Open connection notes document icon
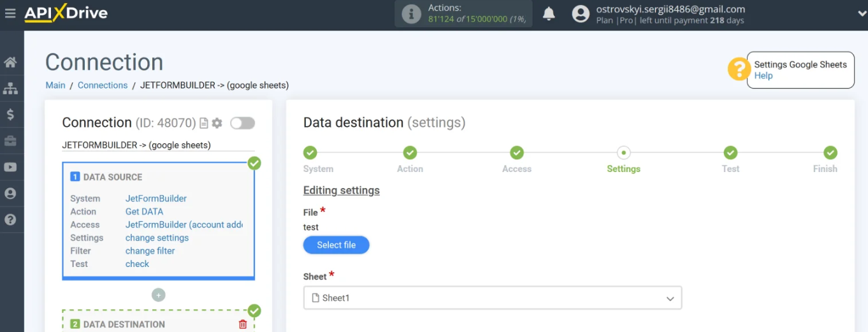 (204, 123)
